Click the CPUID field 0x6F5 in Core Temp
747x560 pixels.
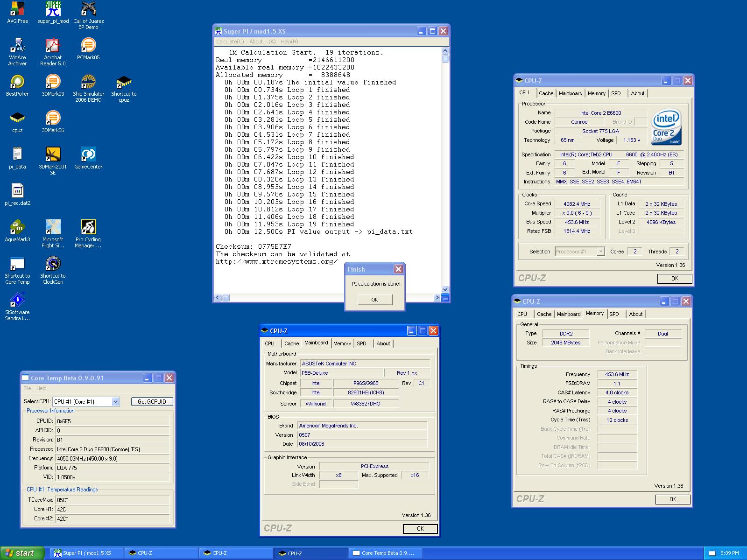coord(112,421)
